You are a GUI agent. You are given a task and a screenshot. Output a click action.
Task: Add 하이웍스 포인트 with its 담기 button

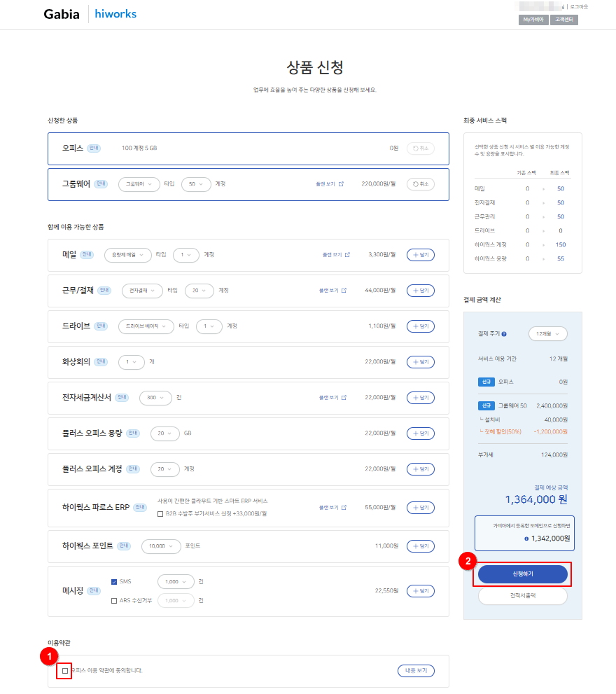point(420,546)
